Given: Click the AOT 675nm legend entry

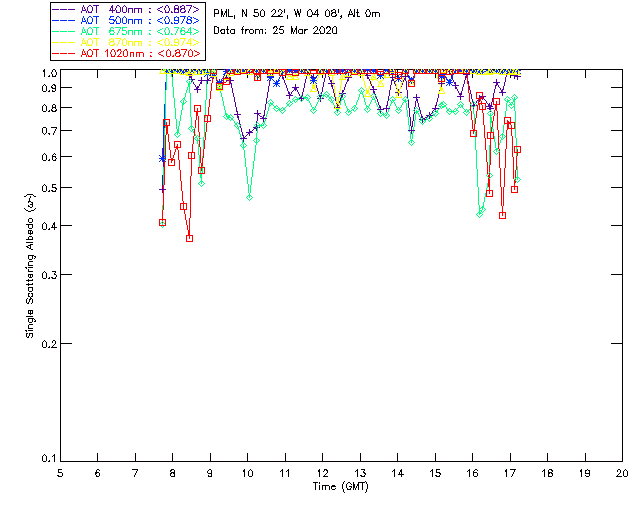Looking at the screenshot, I should click(x=126, y=31).
